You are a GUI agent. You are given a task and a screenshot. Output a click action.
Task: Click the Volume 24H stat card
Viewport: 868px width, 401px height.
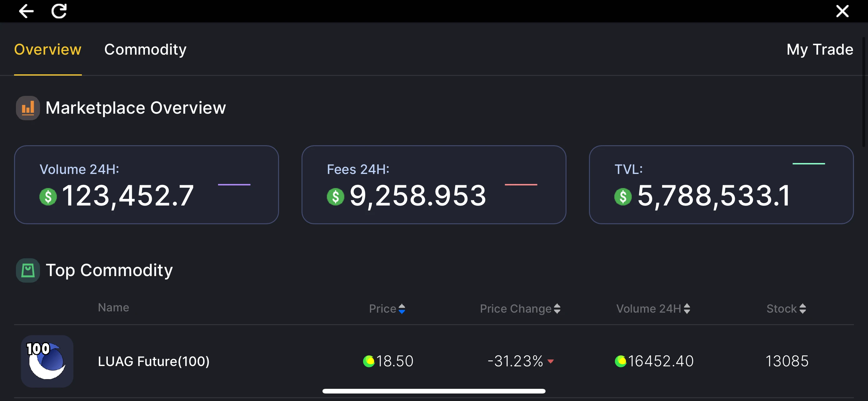(x=146, y=185)
